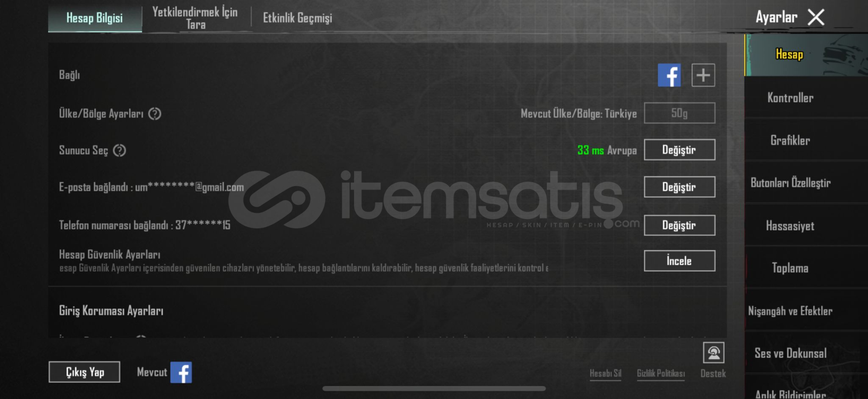Viewport: 868px width, 399px height.
Task: Open help for Ülke/Bölge Ayarları
Action: (155, 113)
